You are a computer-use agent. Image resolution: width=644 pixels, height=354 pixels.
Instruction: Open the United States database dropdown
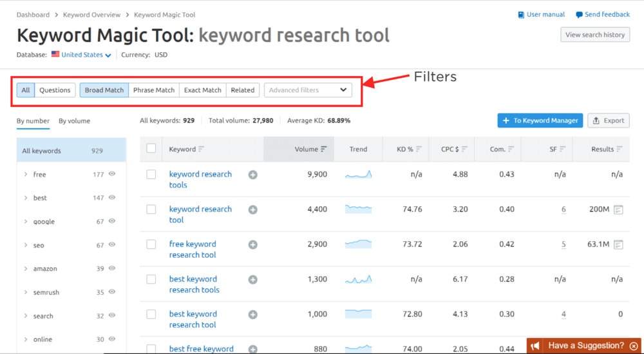coord(86,55)
